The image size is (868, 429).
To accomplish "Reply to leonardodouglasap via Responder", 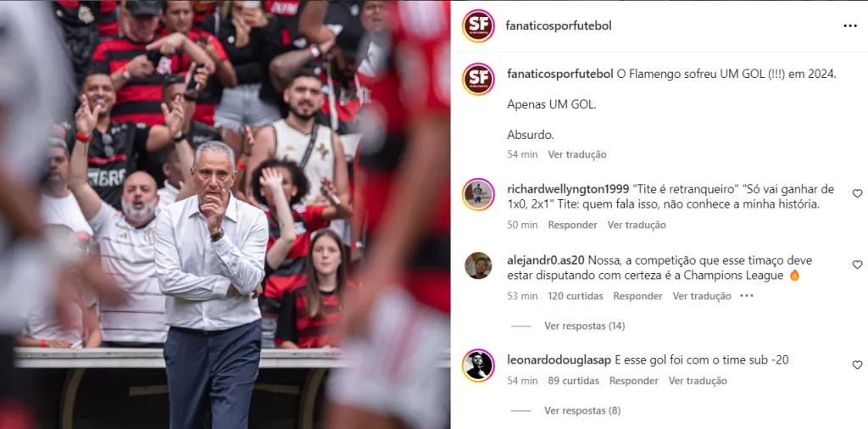I will pos(634,381).
